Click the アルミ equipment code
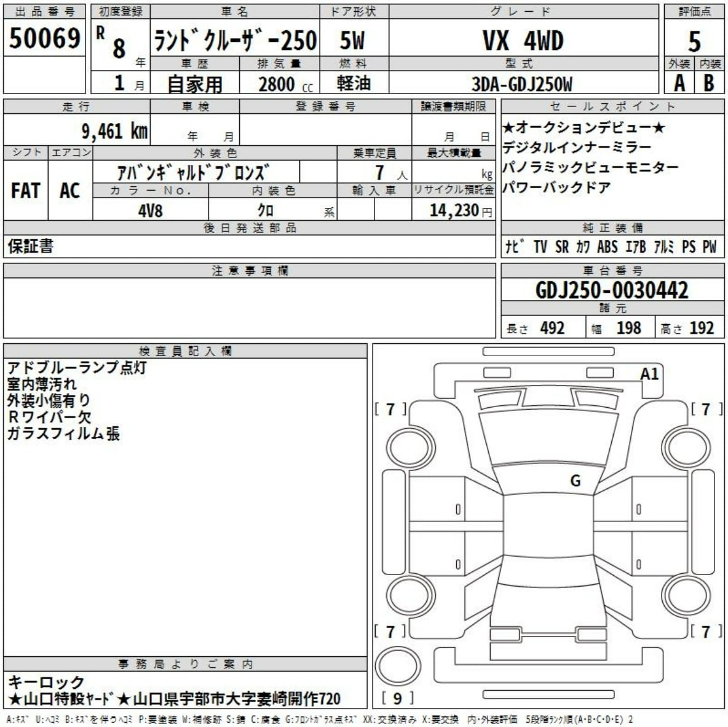 664,247
